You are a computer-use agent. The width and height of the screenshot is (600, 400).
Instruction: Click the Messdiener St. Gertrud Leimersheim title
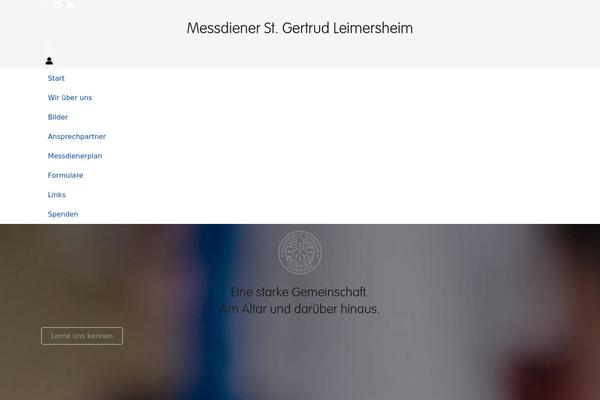300,28
